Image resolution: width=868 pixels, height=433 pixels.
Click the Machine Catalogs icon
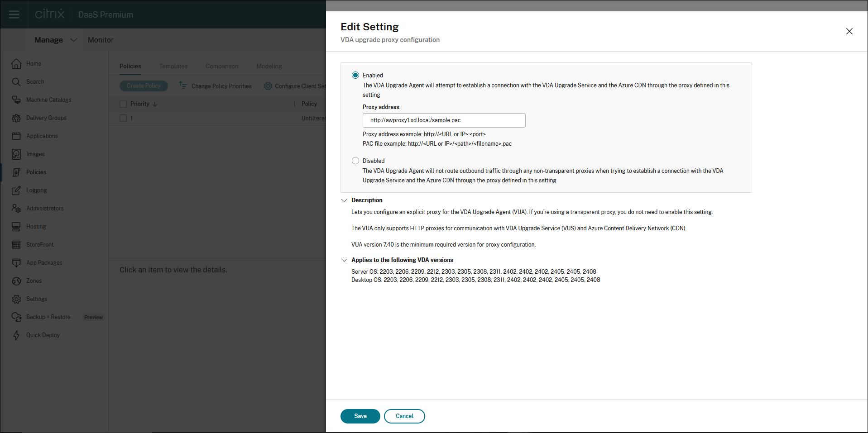16,100
